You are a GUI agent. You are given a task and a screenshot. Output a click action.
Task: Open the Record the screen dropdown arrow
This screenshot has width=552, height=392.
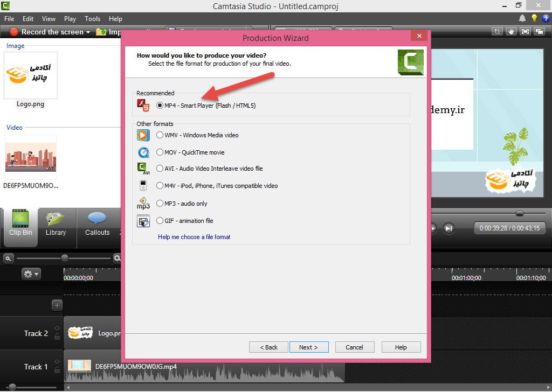(x=88, y=32)
